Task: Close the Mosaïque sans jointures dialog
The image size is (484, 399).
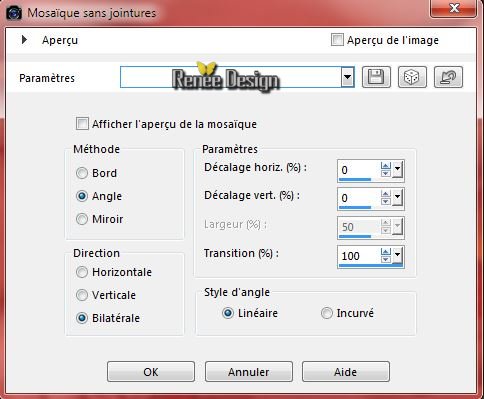Action: tap(454, 8)
